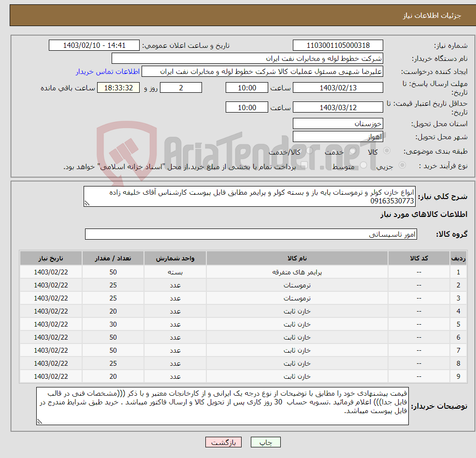Click the need number field 1103001105000318
This screenshot has height=458, width=476.
pyautogui.click(x=338, y=45)
